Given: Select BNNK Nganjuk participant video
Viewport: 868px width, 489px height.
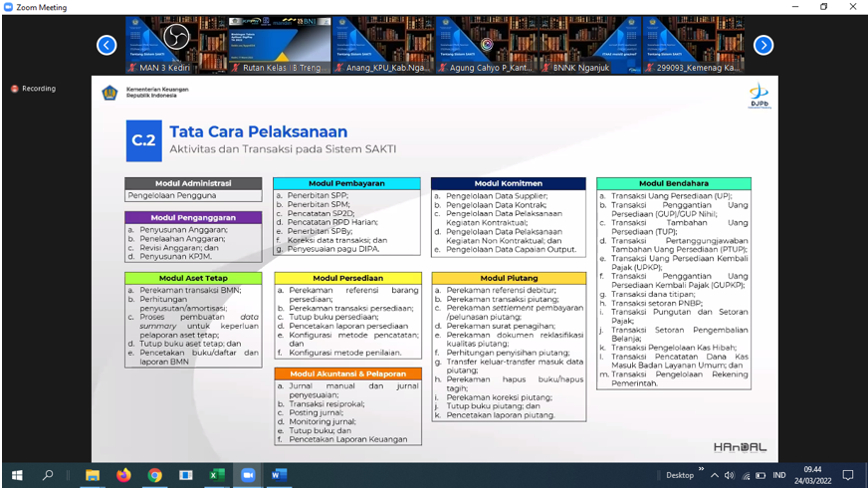Looking at the screenshot, I should 587,44.
